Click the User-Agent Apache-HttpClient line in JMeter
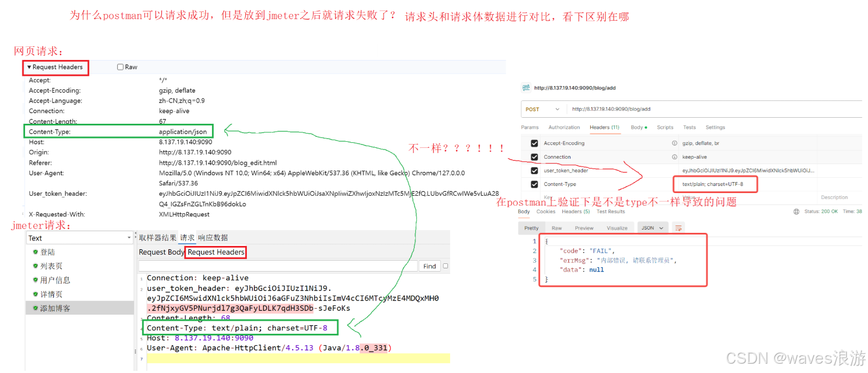Image resolution: width=868 pixels, height=373 pixels. (x=269, y=348)
